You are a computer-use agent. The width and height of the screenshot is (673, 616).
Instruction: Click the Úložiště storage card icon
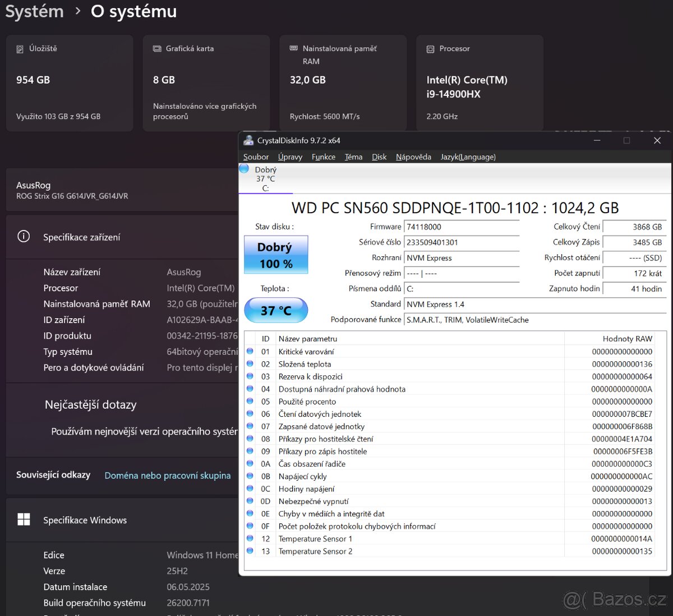click(x=20, y=49)
